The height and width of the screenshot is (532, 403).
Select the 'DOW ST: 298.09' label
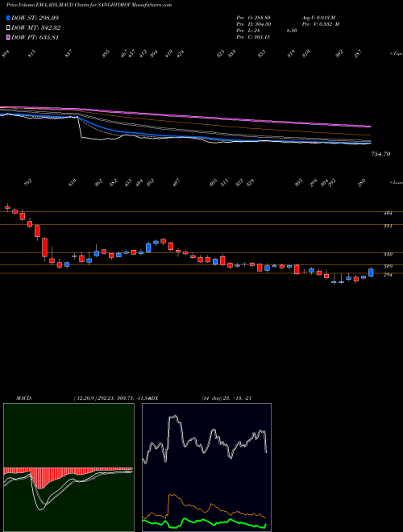tap(35, 18)
